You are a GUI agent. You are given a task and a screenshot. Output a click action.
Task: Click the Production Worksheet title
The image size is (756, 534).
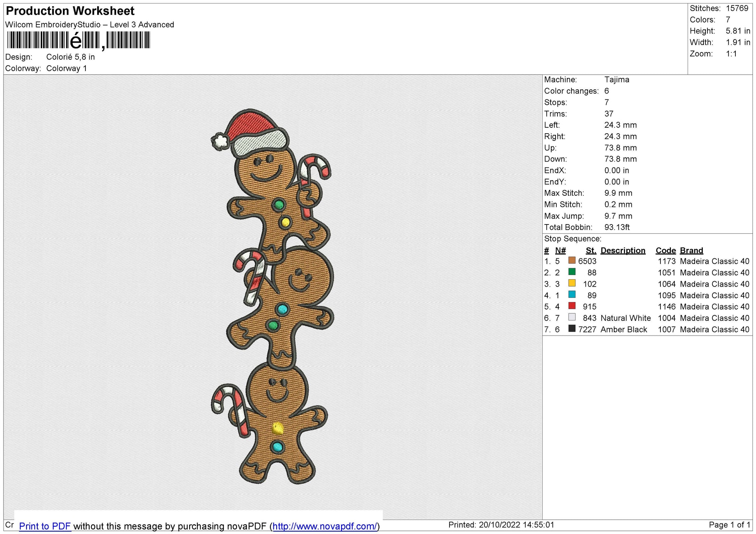coord(70,11)
